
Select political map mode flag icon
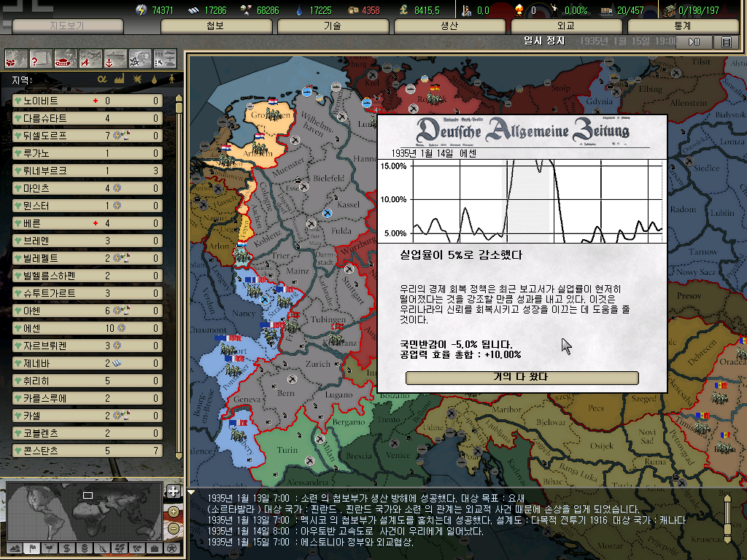tap(32, 548)
